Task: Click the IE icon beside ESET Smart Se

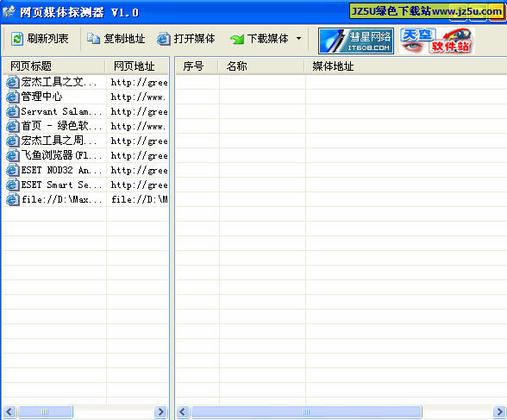Action: click(13, 185)
